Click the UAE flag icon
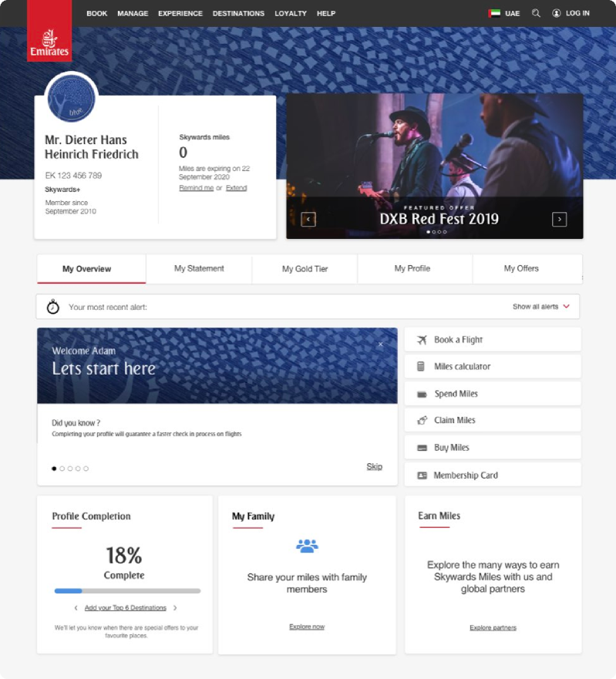Screen dimensions: 616x679 pos(494,13)
